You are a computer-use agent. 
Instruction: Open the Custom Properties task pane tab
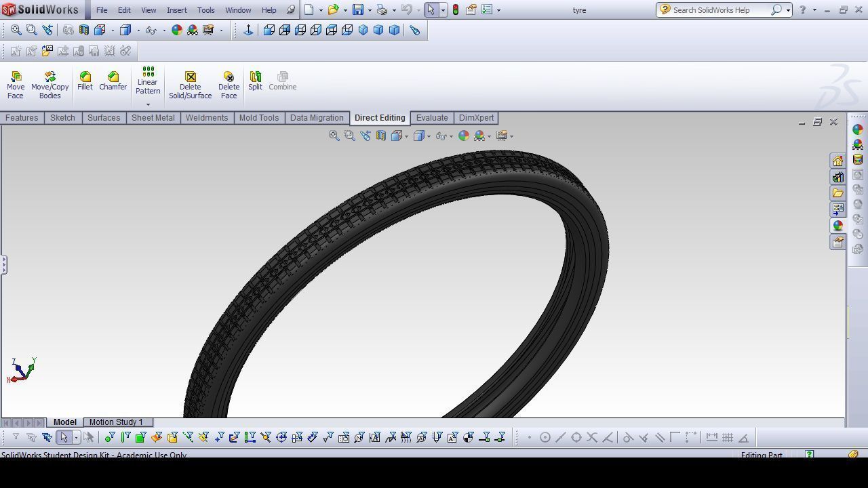tap(838, 242)
